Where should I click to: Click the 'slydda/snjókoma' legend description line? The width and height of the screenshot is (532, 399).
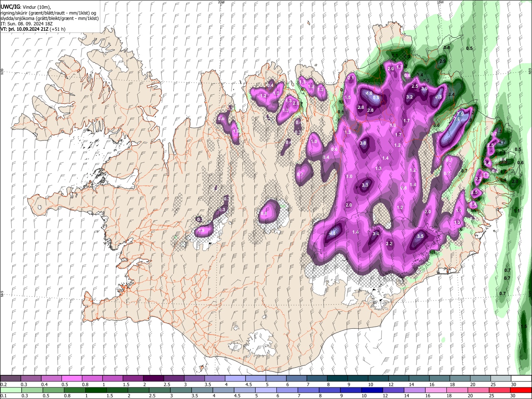click(49, 18)
